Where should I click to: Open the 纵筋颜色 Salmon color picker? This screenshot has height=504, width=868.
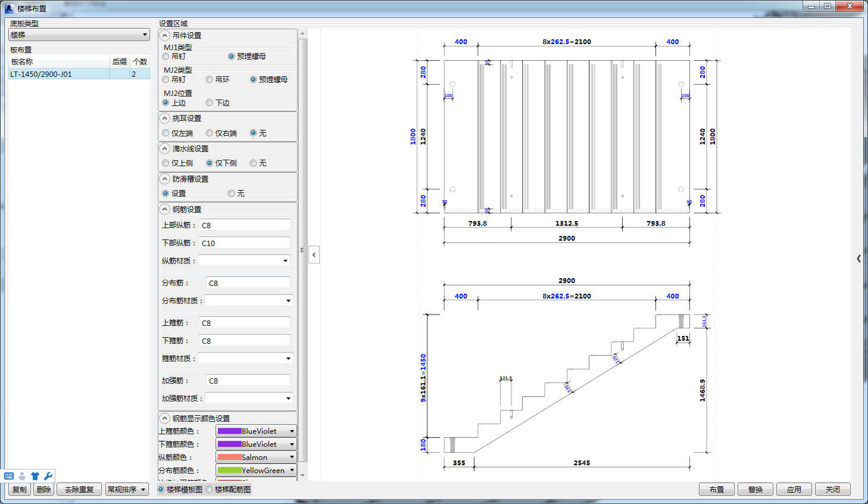tap(256, 458)
